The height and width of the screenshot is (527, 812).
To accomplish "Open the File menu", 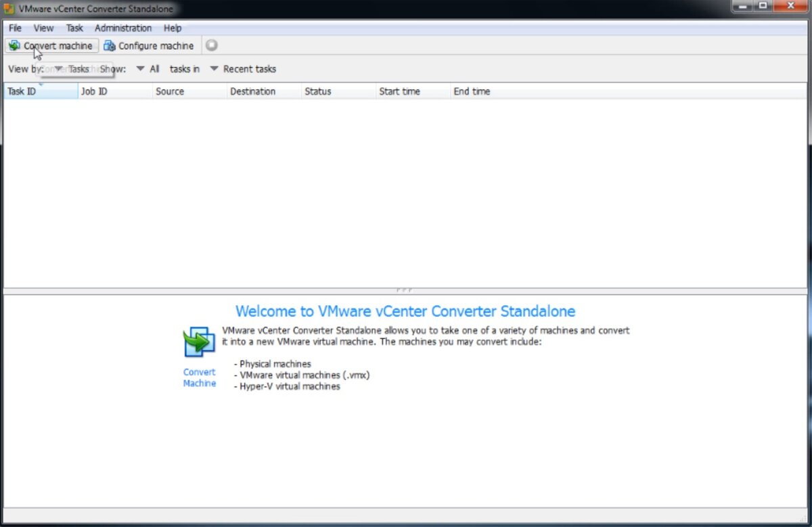I will coord(15,28).
